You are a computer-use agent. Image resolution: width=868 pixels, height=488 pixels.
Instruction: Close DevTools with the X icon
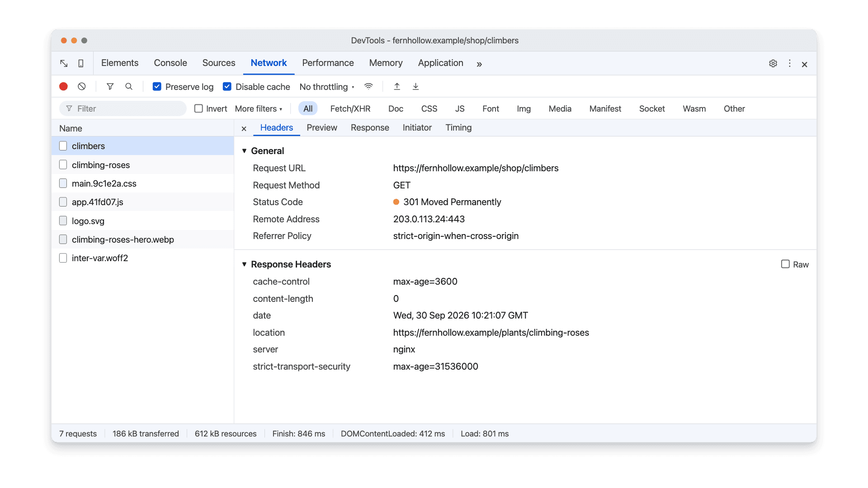805,64
